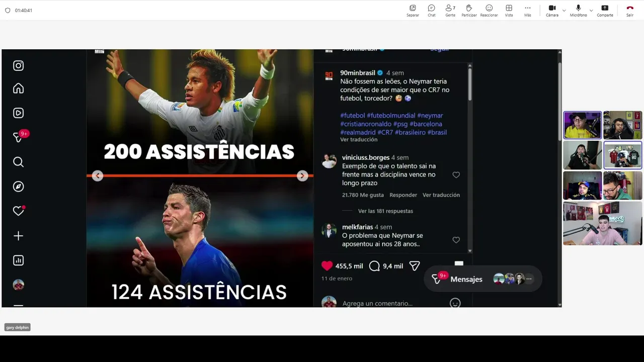The width and height of the screenshot is (644, 362).
Task: Toggle the Cámara on or off
Action: click(x=552, y=11)
